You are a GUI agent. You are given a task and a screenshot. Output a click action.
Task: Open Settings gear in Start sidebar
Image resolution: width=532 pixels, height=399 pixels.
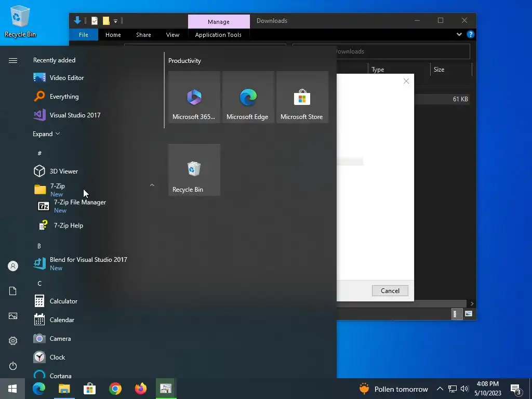pyautogui.click(x=13, y=341)
